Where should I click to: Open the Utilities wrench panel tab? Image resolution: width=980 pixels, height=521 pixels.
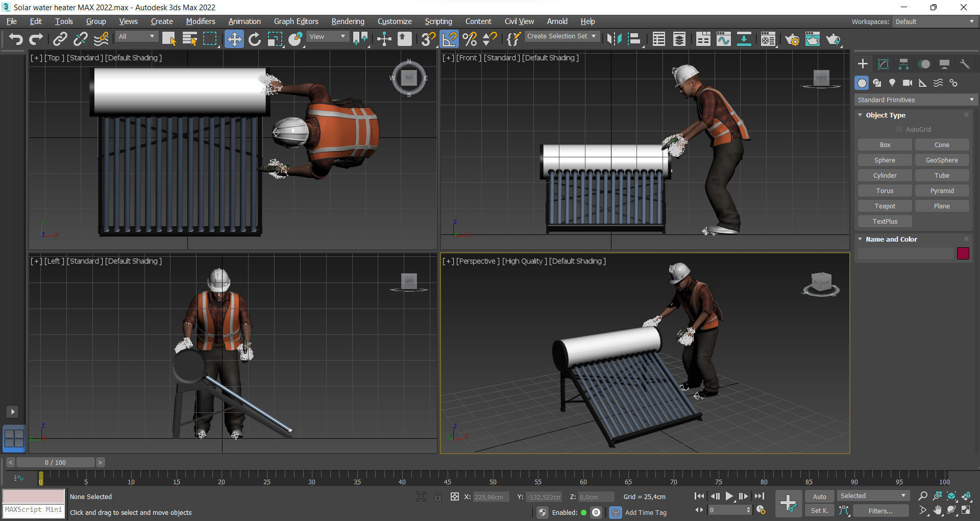point(965,64)
